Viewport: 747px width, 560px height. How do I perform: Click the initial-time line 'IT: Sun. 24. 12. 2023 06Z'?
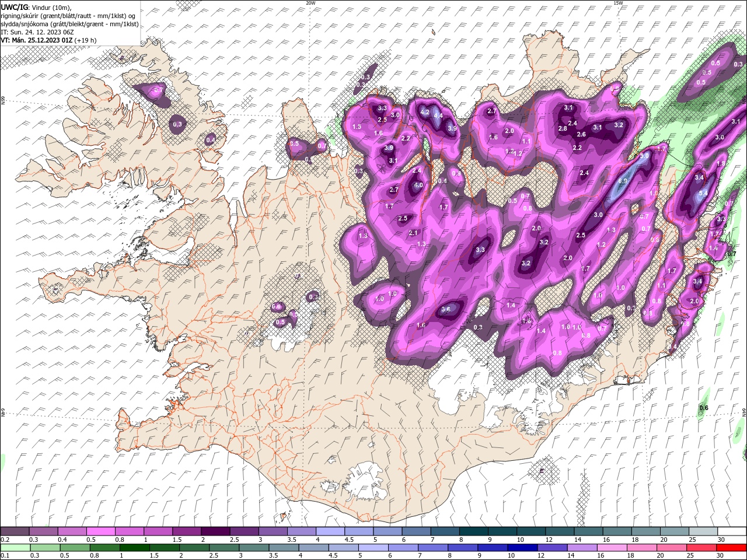[x=37, y=32]
